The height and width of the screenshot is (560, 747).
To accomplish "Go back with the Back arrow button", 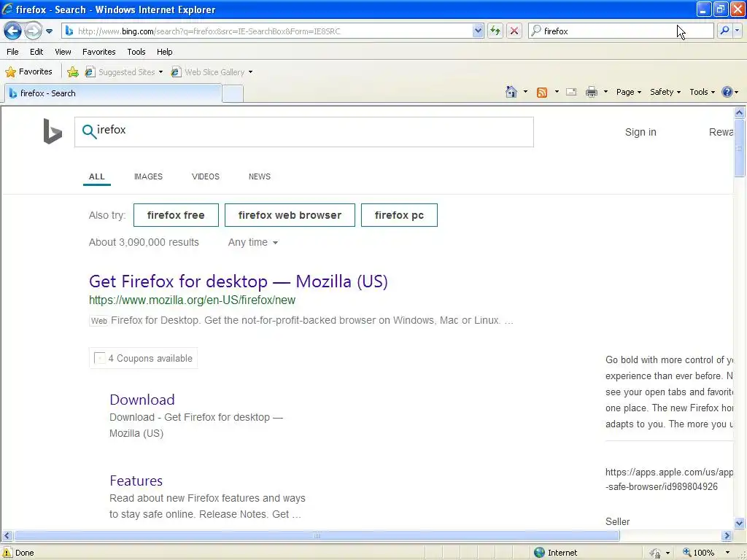I will 13,31.
